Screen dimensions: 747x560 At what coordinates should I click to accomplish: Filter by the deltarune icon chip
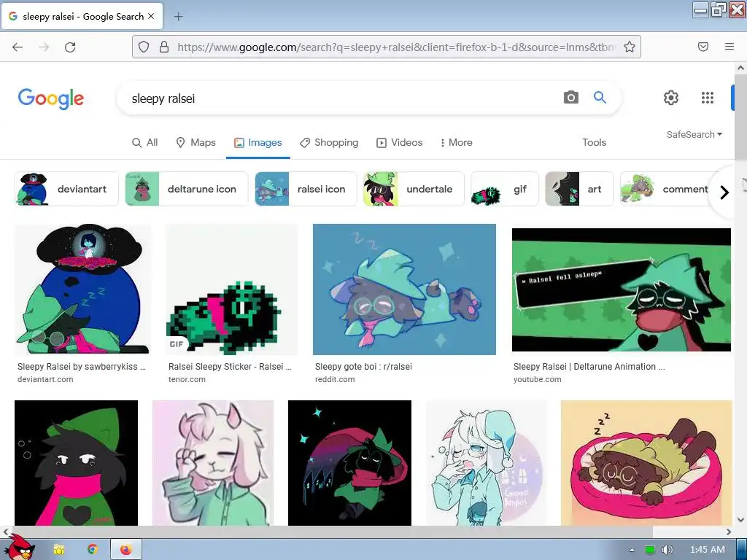pyautogui.click(x=186, y=189)
